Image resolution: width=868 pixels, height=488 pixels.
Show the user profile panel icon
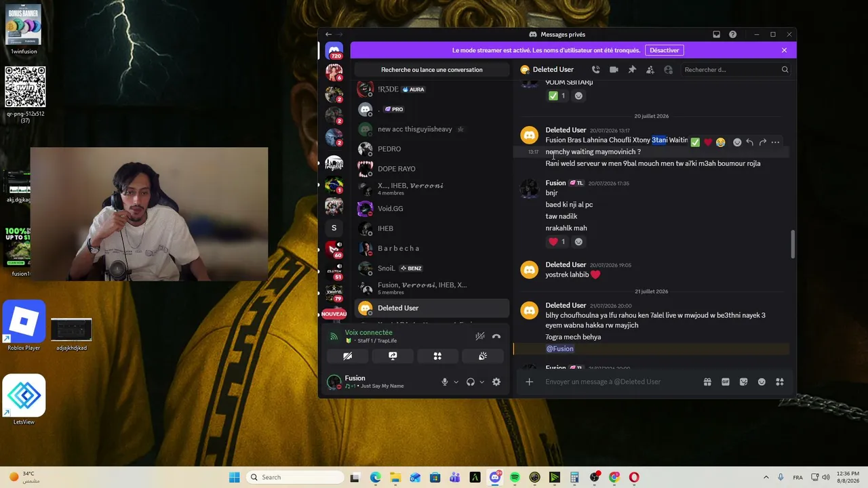coord(668,69)
